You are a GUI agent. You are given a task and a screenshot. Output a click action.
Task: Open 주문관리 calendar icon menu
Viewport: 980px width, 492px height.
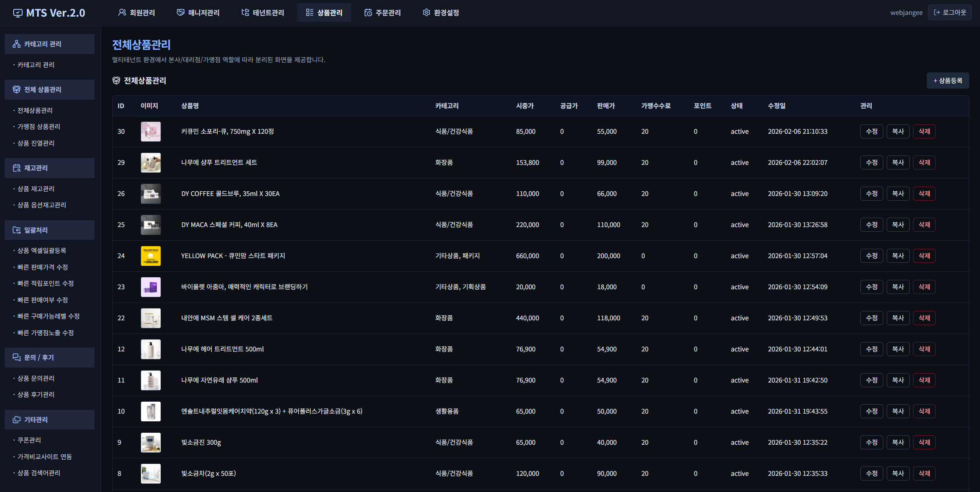pyautogui.click(x=368, y=12)
